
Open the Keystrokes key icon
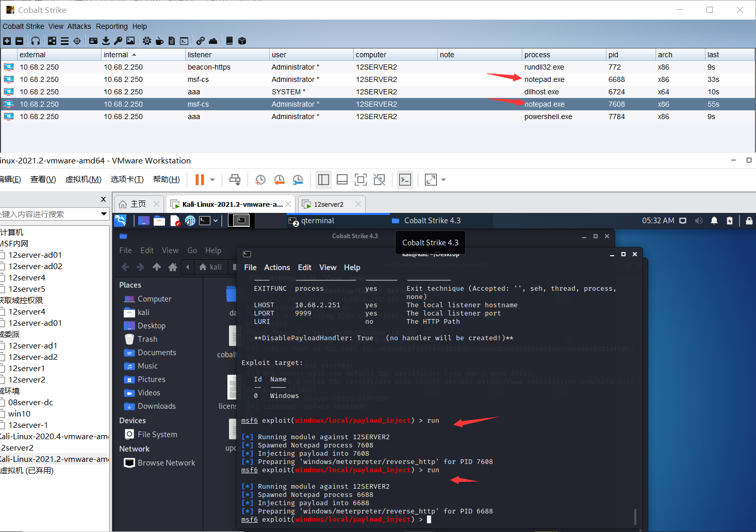click(118, 41)
